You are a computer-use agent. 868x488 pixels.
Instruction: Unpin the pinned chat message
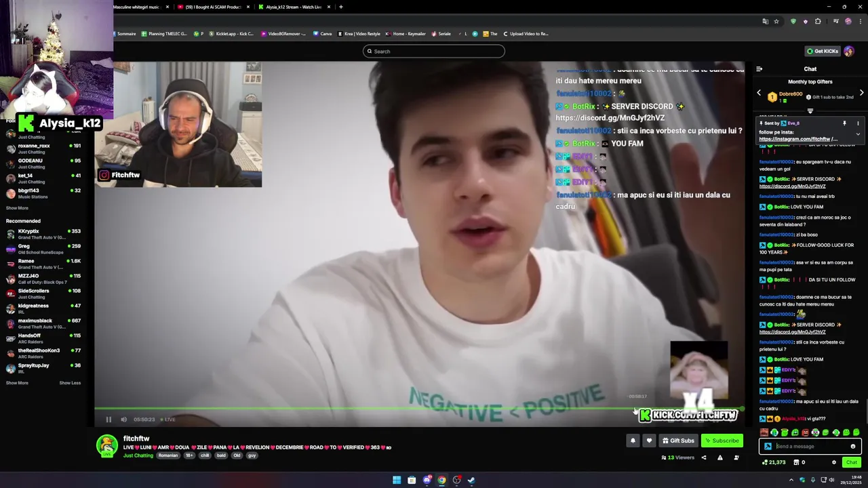pyautogui.click(x=844, y=123)
